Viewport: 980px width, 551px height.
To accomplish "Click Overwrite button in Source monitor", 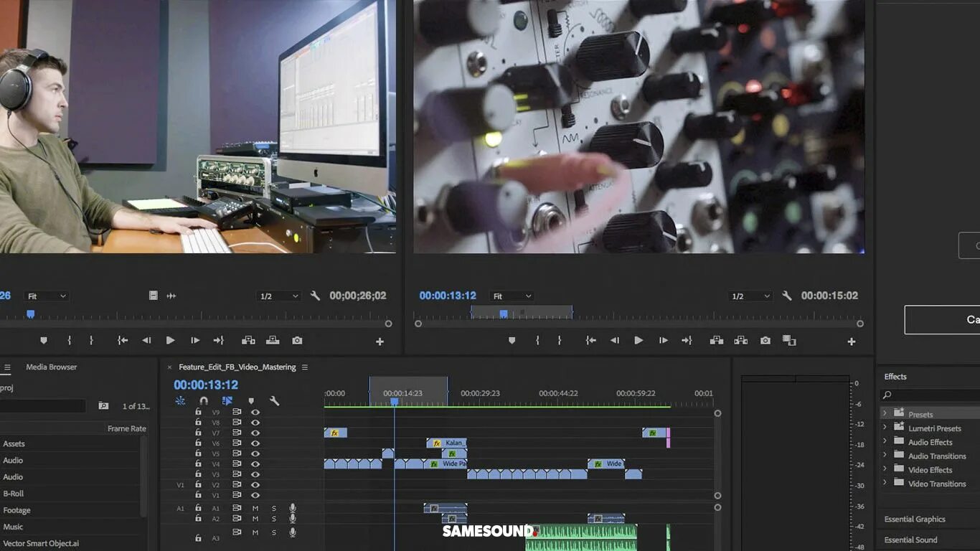I will click(x=273, y=341).
